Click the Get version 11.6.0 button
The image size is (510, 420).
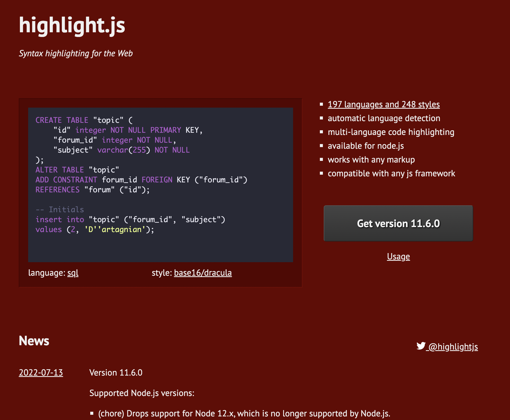coord(398,223)
